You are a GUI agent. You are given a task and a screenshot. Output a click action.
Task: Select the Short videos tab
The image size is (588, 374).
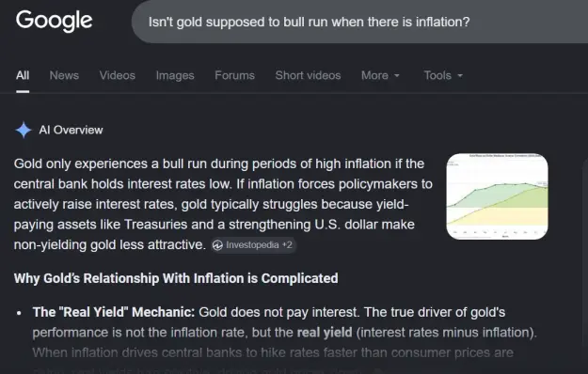coord(308,75)
